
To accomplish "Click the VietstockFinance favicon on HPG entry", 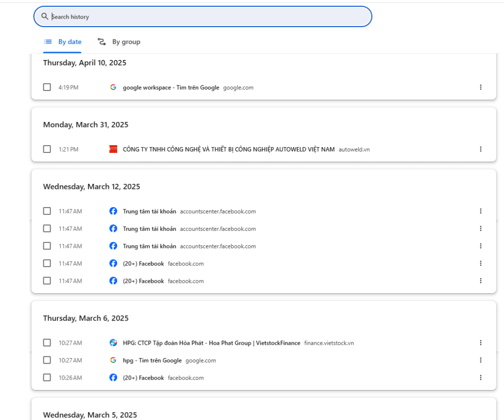I will pyautogui.click(x=113, y=343).
